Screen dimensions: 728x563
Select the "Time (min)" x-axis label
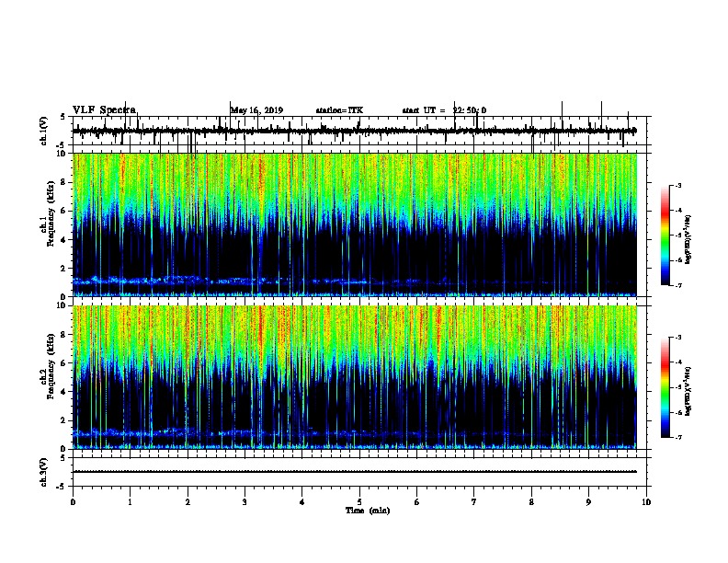pos(368,511)
